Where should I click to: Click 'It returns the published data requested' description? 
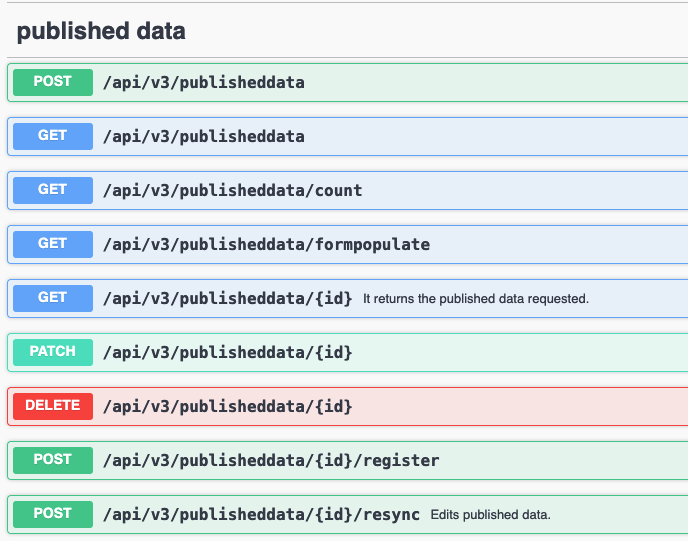pyautogui.click(x=475, y=298)
